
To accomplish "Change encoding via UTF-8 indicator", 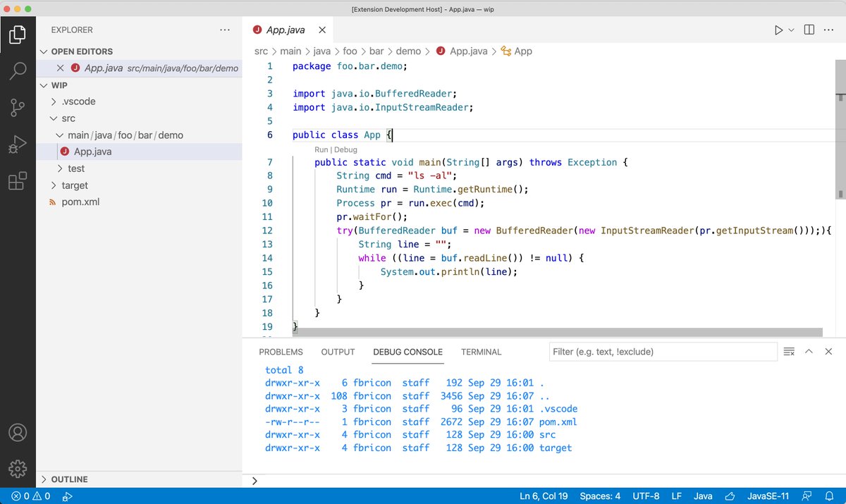I will tap(646, 496).
